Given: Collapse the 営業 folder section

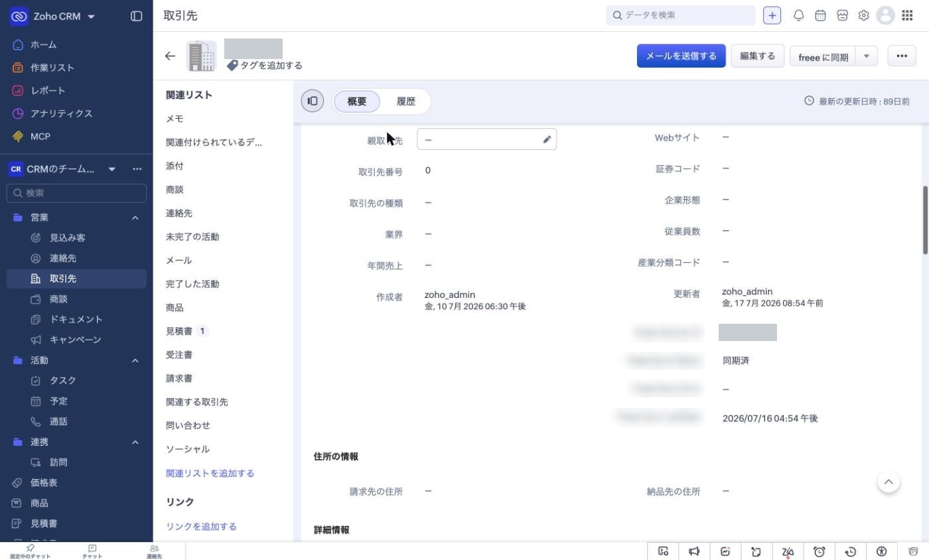Looking at the screenshot, I should click(x=135, y=218).
